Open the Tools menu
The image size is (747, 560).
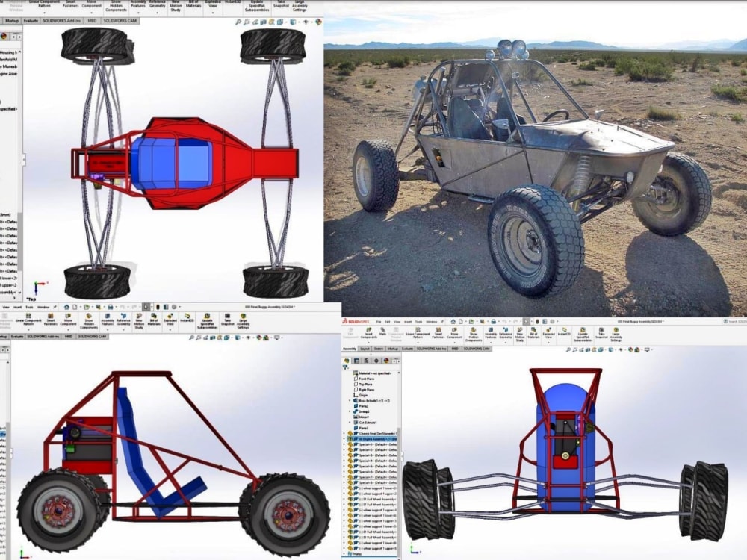tap(418, 320)
